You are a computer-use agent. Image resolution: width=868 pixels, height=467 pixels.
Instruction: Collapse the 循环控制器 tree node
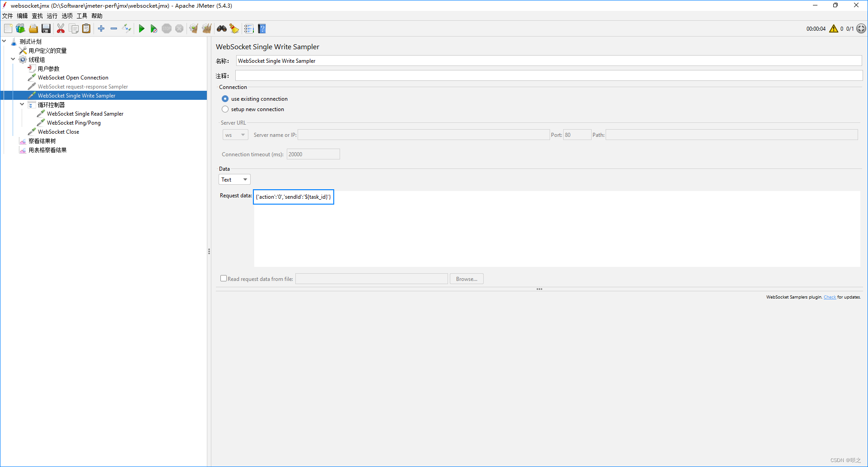(22, 104)
